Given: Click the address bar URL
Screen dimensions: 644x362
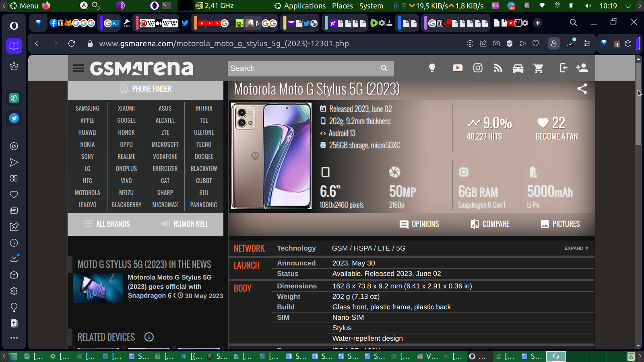Looking at the screenshot, I should coord(224,43).
